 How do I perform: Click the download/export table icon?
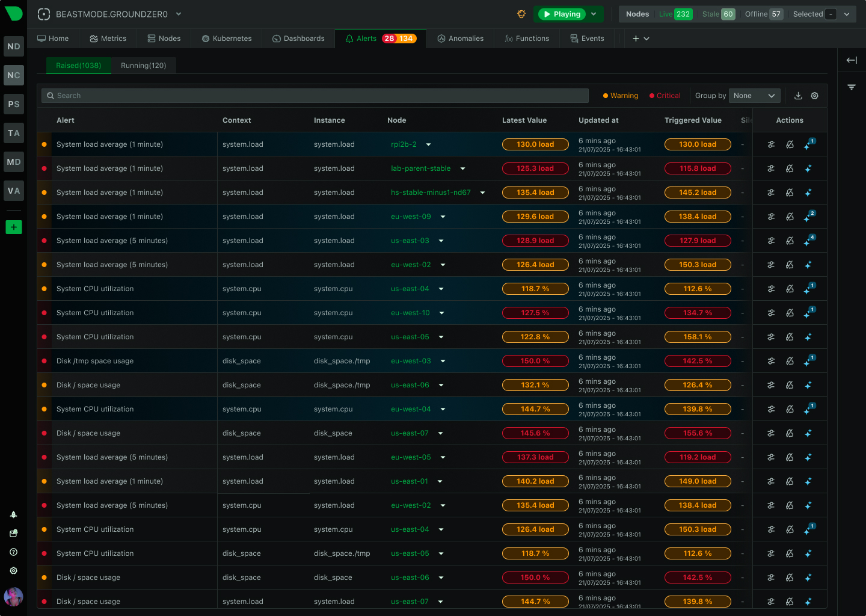pyautogui.click(x=798, y=95)
